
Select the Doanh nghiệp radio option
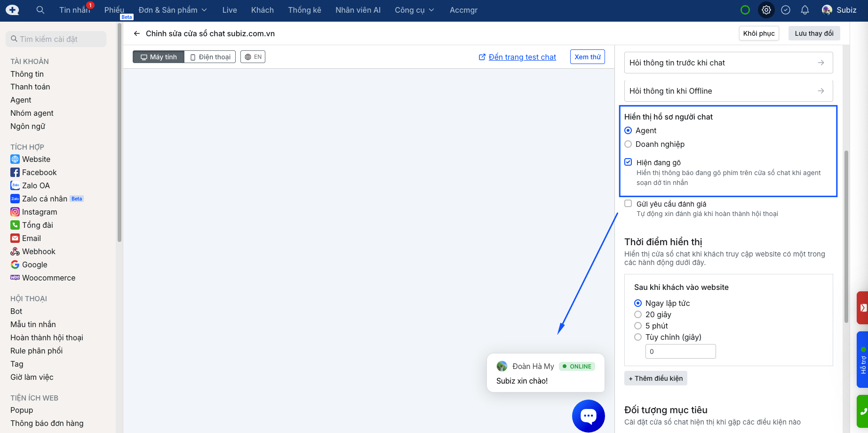click(628, 144)
